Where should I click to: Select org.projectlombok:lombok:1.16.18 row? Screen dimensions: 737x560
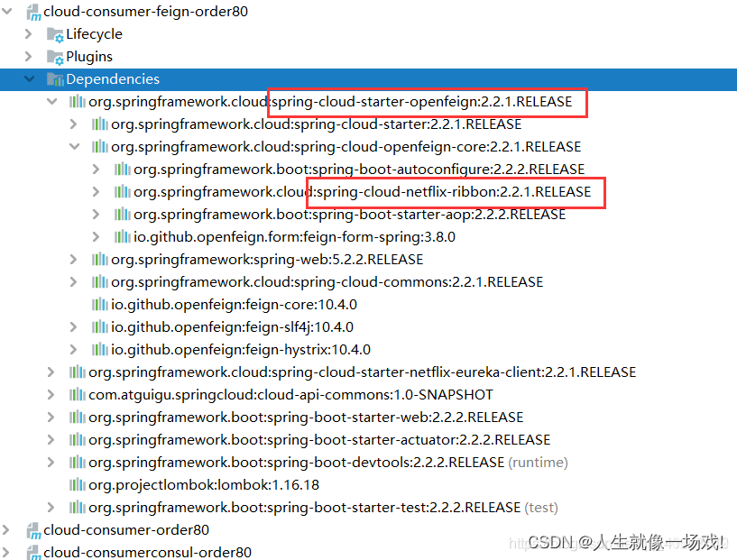click(204, 485)
